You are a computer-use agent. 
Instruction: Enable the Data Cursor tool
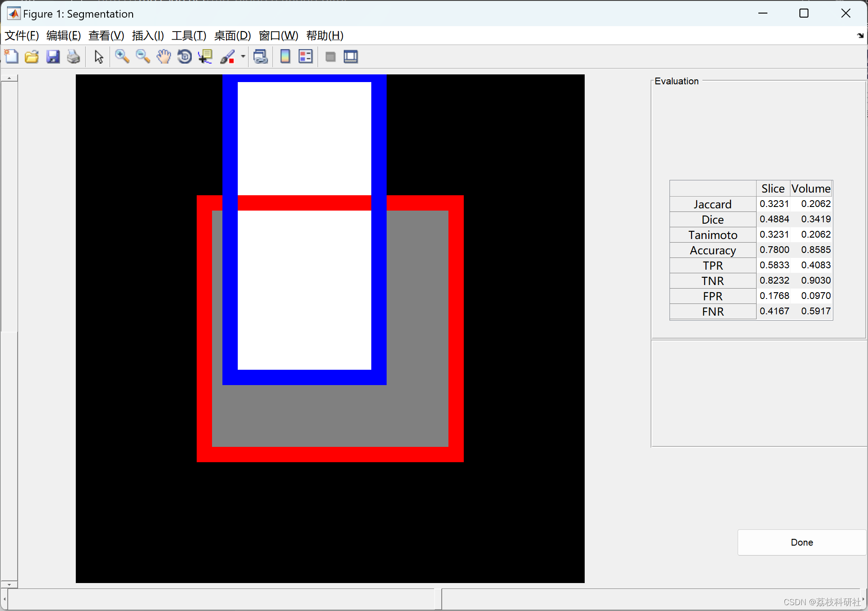pos(206,57)
